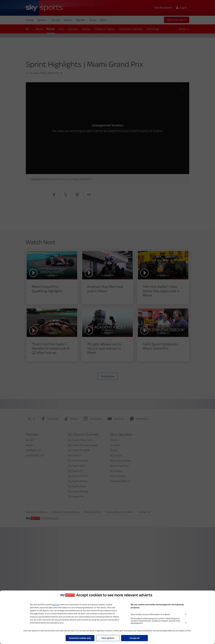
Task: Open the Privacy Options footer link
Action: click(93, 512)
